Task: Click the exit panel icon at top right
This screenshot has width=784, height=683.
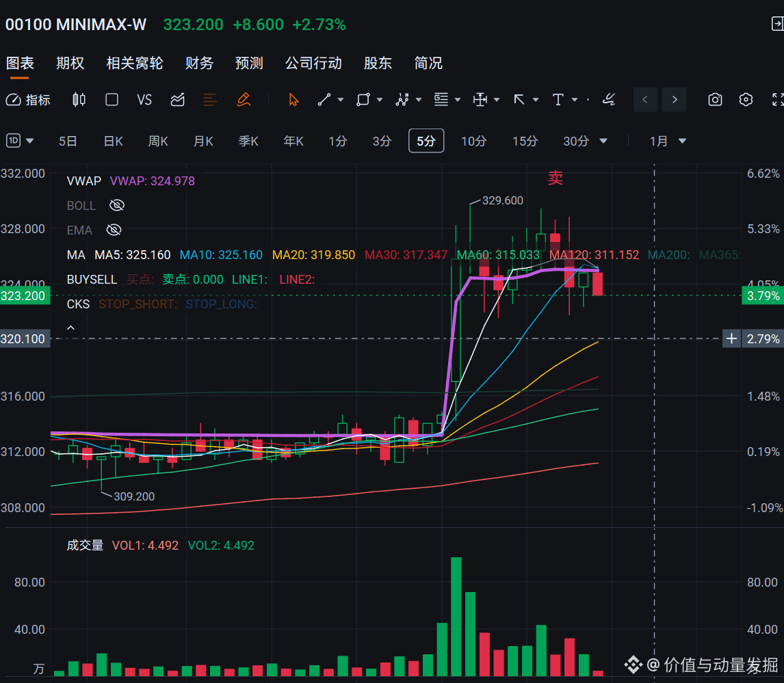Action: pyautogui.click(x=777, y=23)
